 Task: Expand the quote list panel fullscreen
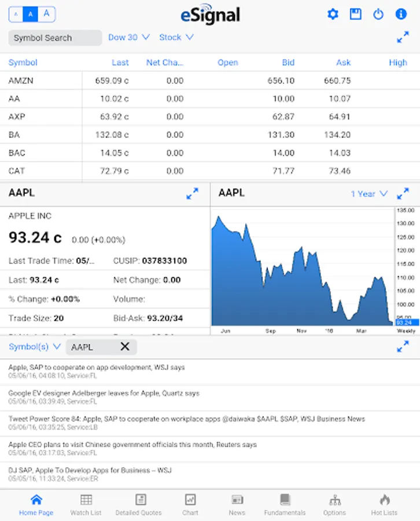pos(403,38)
